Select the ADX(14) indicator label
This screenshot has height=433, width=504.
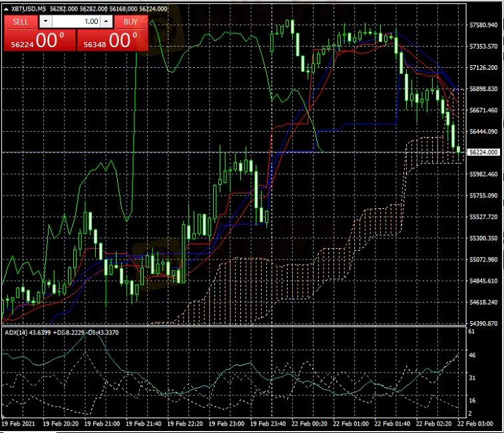[16, 333]
